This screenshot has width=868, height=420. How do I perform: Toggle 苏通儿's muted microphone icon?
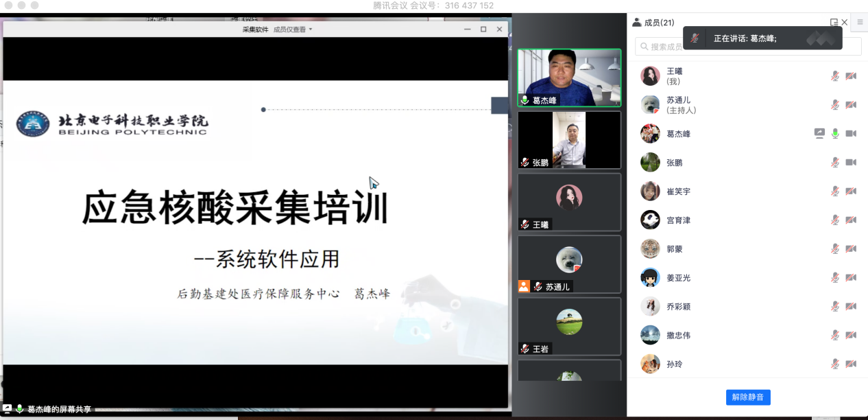point(835,105)
